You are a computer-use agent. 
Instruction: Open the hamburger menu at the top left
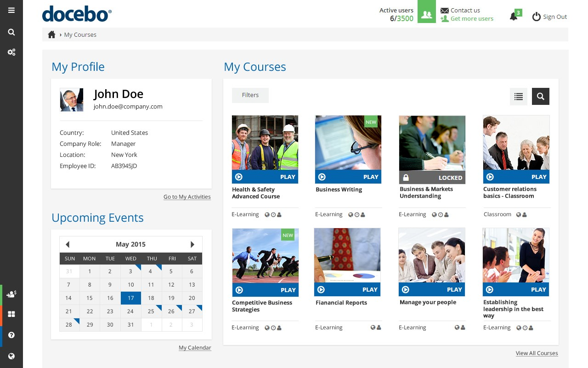pyautogui.click(x=11, y=11)
